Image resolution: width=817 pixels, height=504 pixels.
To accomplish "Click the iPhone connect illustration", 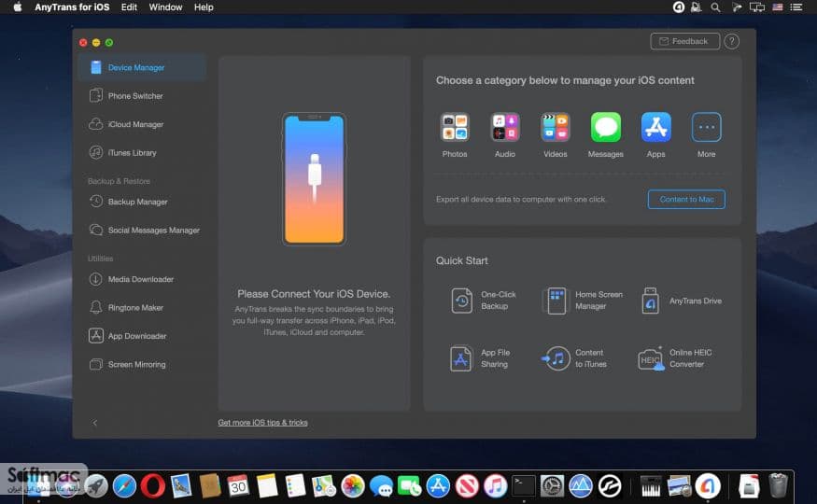I will click(314, 179).
